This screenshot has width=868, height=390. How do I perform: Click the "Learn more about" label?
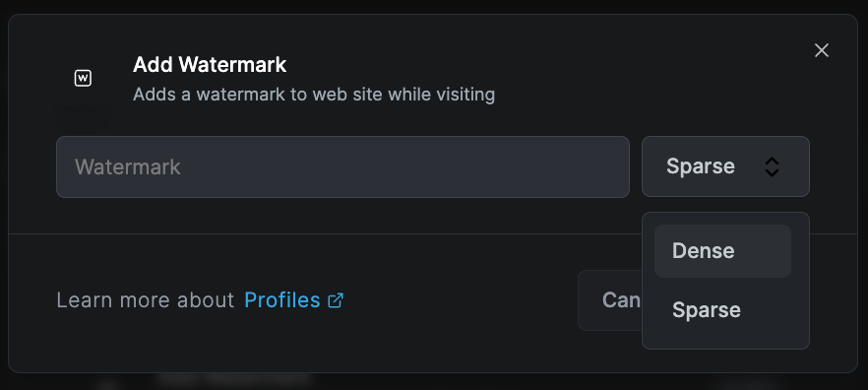tap(145, 300)
